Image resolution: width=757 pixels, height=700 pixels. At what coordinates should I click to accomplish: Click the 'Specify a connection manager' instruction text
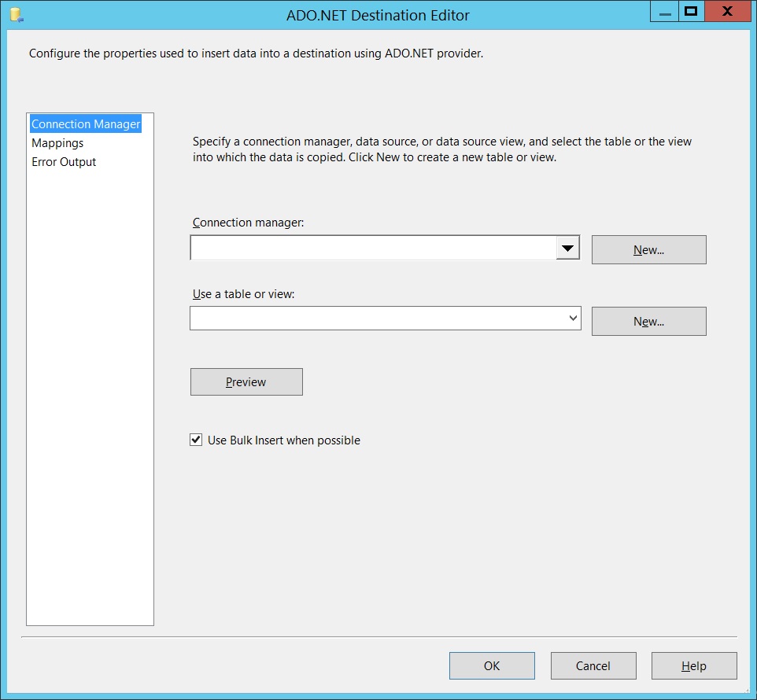(x=442, y=149)
